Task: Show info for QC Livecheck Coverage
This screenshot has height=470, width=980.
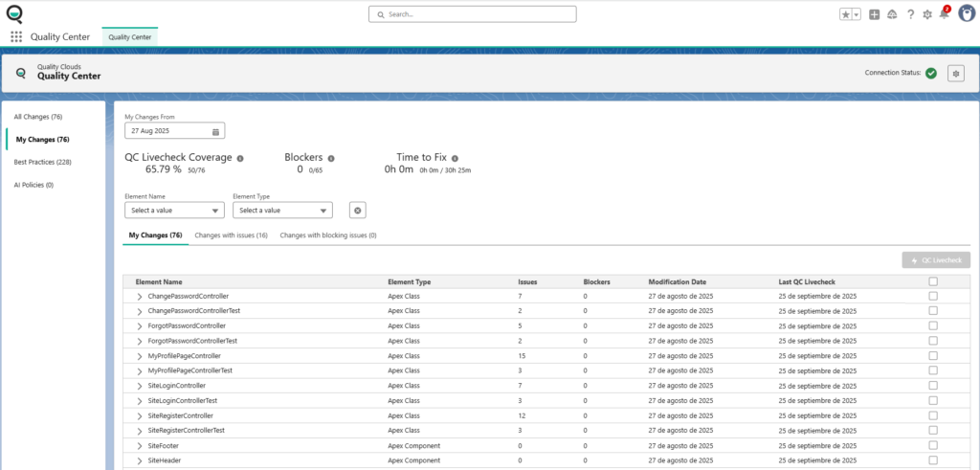Action: tap(240, 158)
